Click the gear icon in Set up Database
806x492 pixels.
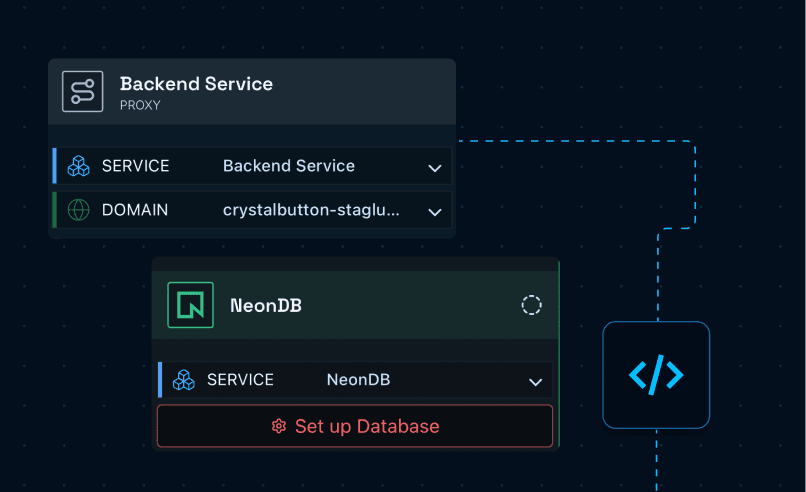click(279, 426)
